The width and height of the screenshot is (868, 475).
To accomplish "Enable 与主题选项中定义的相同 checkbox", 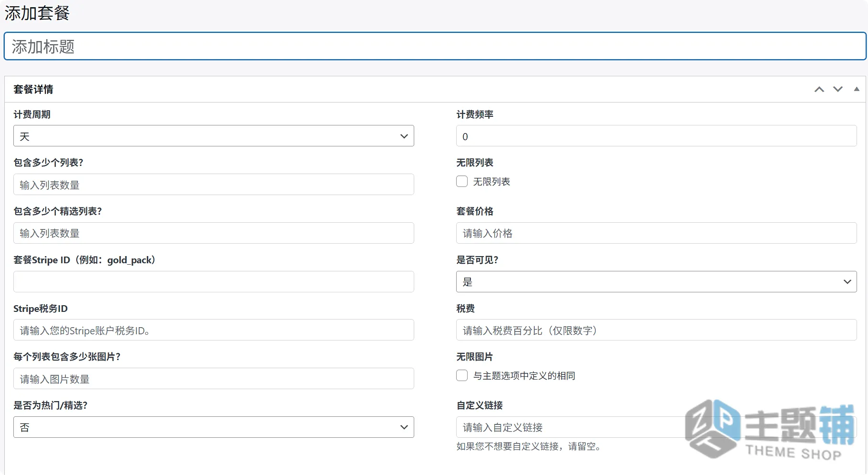I will click(462, 375).
